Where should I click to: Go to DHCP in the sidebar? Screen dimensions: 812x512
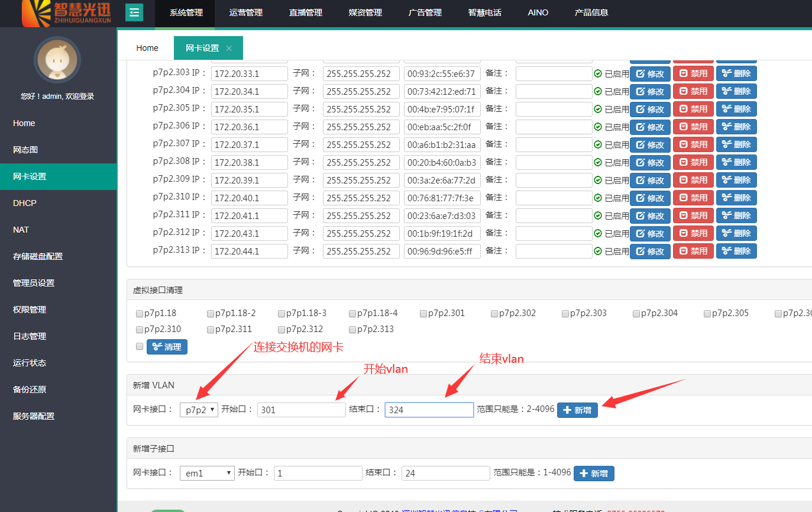pyautogui.click(x=25, y=203)
